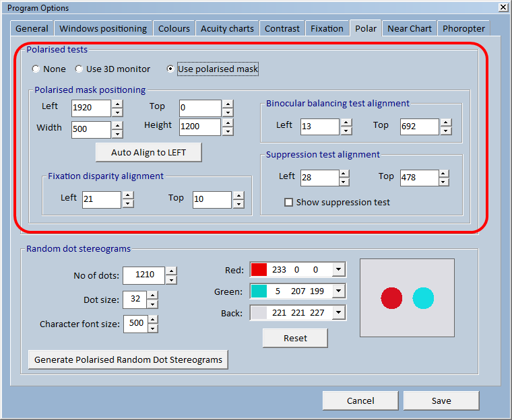This screenshot has width=512, height=420.
Task: Switch to the Phoropter tab
Action: pos(463,28)
